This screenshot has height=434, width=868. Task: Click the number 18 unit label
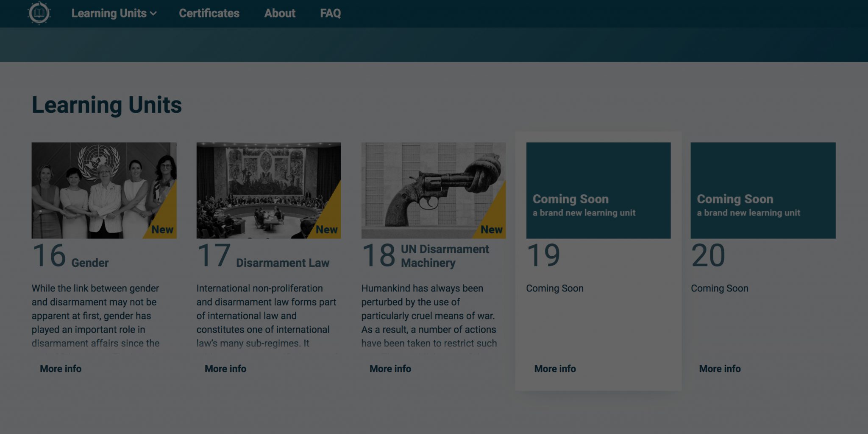378,255
